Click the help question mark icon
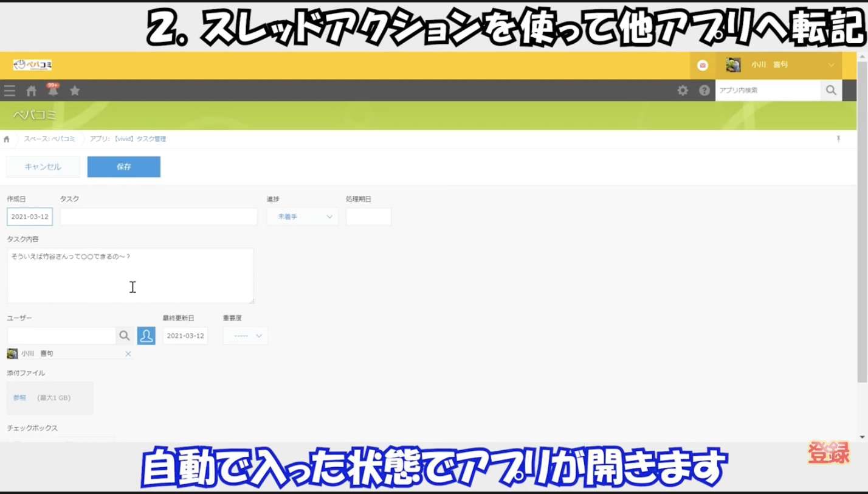This screenshot has height=494, width=868. [x=704, y=91]
